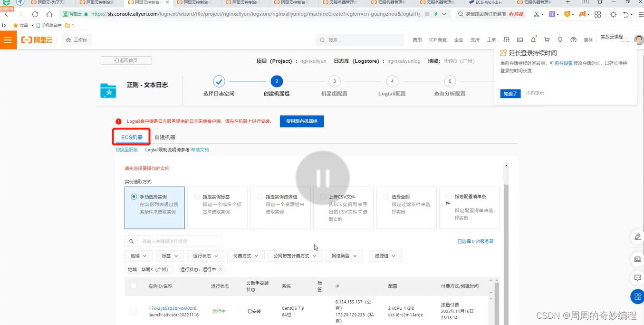Open the browser screenshot scissors tool
Viewport: 644px width, 325px height.
(537, 15)
